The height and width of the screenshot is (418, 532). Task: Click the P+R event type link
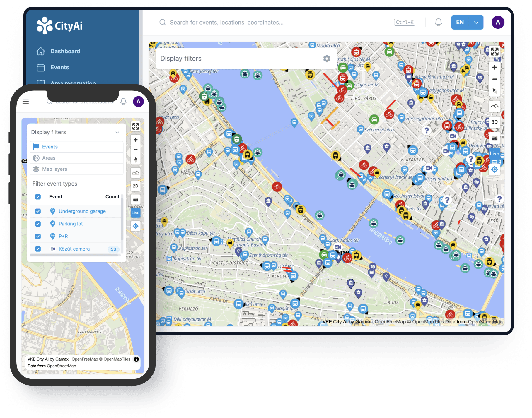point(63,236)
